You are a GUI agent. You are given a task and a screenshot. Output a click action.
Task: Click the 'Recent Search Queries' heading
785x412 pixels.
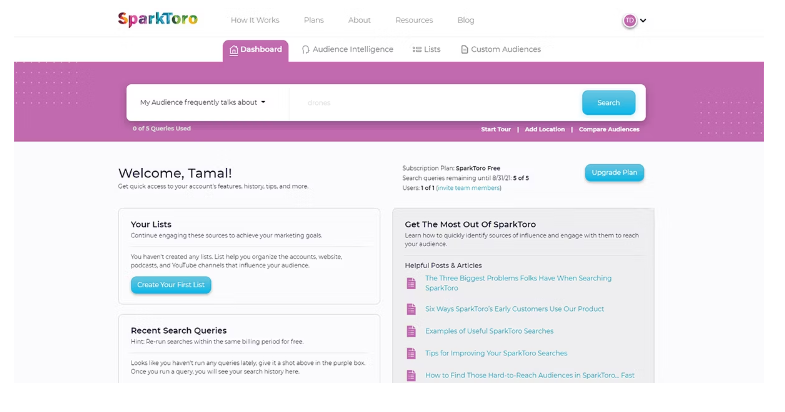coord(178,330)
